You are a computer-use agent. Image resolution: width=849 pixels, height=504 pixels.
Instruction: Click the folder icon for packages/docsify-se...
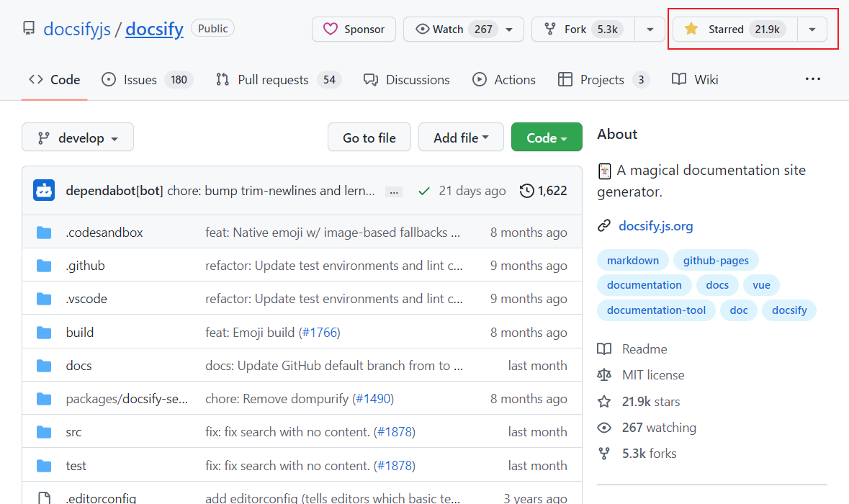(x=44, y=399)
